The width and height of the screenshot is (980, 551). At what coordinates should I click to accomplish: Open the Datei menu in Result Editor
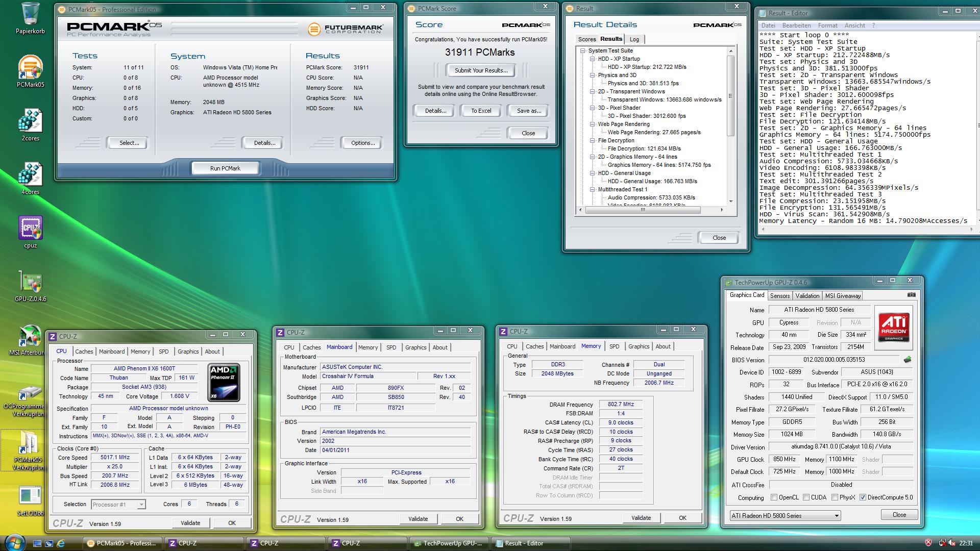[768, 26]
